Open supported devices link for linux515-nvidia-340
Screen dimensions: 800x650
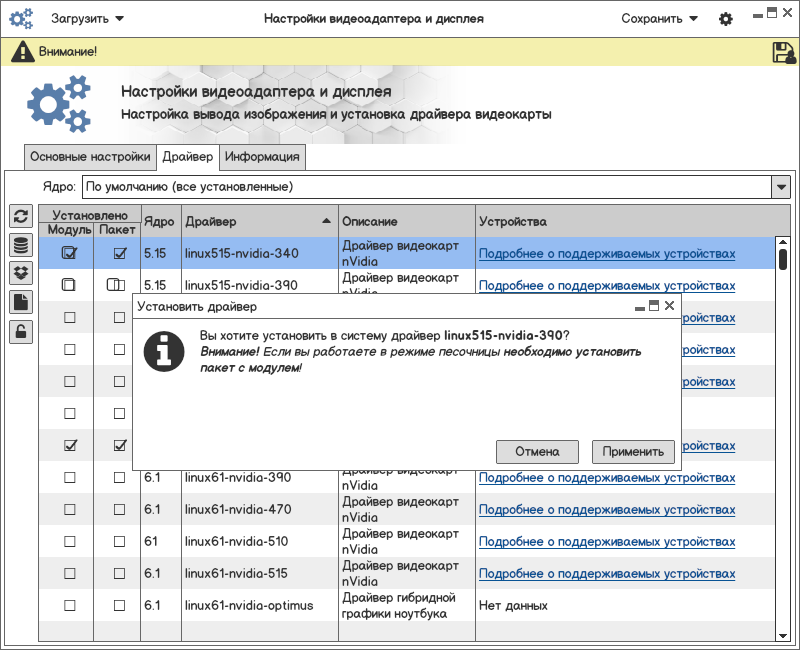click(606, 254)
